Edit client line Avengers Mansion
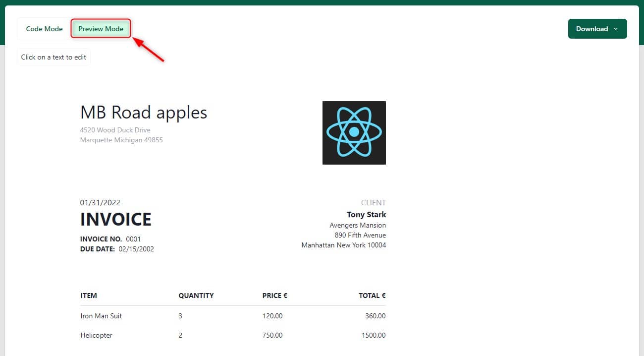This screenshot has height=356, width=644. [358, 225]
